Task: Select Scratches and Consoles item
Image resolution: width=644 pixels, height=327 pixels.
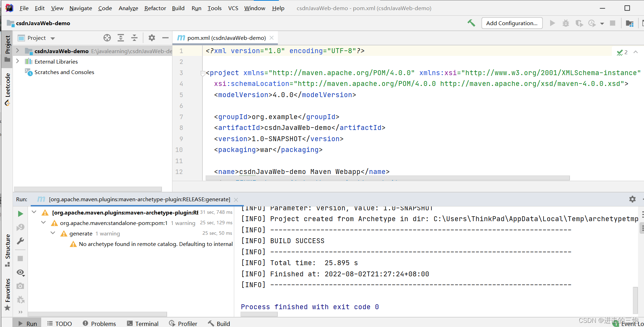Action: click(x=64, y=72)
